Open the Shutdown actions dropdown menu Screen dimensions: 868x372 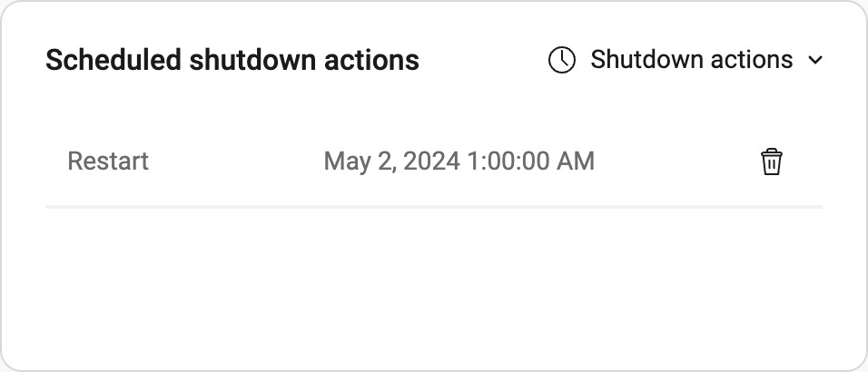point(686,60)
